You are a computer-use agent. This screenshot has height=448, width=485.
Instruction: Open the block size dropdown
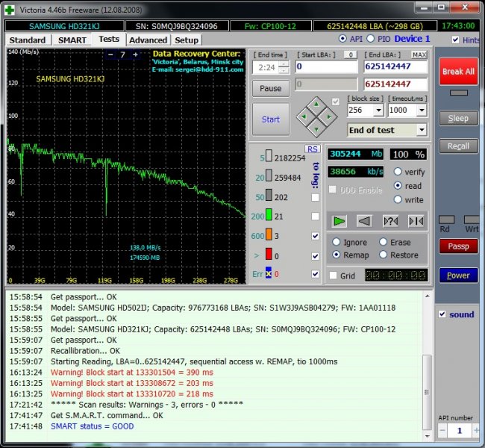[x=378, y=111]
